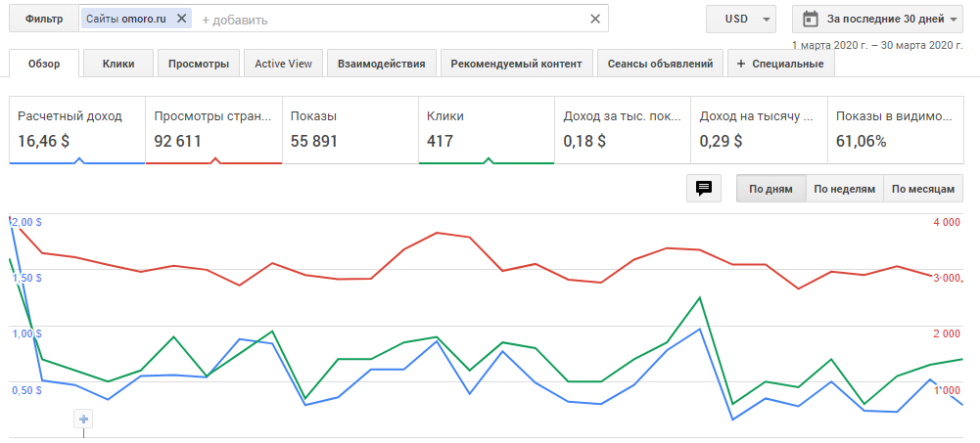Toggle the 'Просмотры стран...' metric card
Image resolution: width=980 pixels, height=443 pixels.
213,130
